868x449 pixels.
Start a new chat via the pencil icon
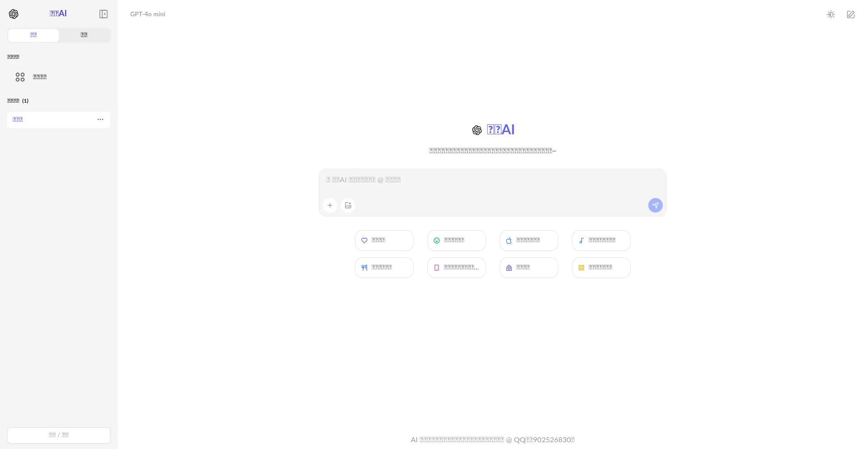(850, 14)
